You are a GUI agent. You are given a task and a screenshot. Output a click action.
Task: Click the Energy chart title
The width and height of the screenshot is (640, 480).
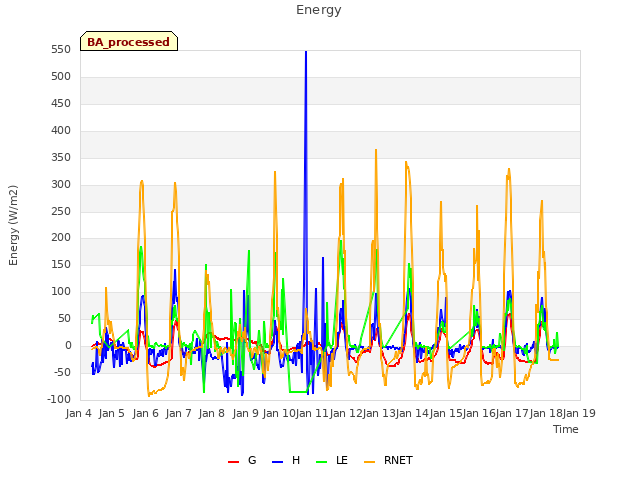(319, 10)
